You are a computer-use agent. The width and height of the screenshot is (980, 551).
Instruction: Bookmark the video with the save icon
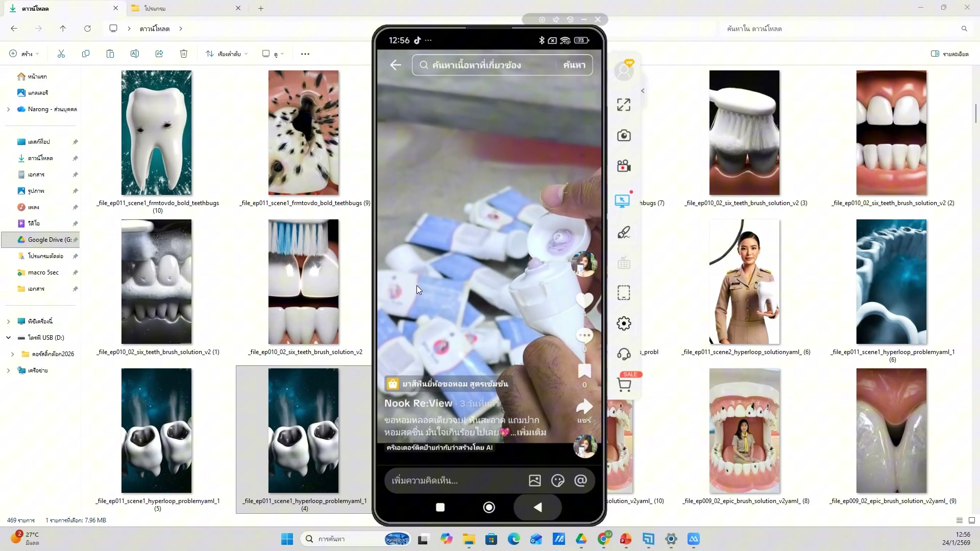click(x=584, y=370)
